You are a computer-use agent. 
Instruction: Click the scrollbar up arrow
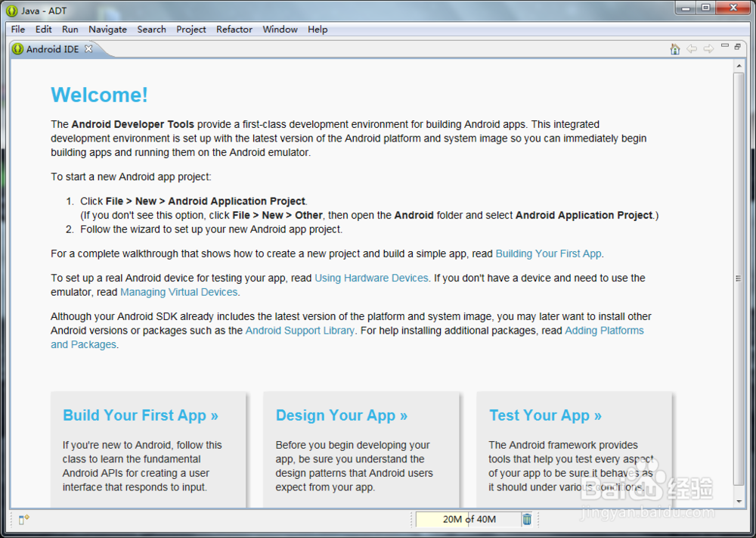(x=739, y=66)
